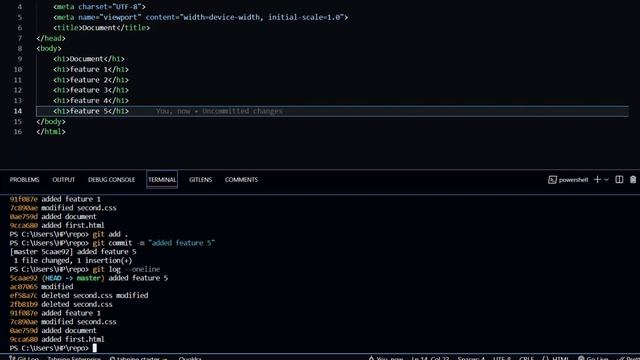Image resolution: width=640 pixels, height=360 pixels.
Task: Open Spaces: 4 indentation setting
Action: [x=471, y=358]
